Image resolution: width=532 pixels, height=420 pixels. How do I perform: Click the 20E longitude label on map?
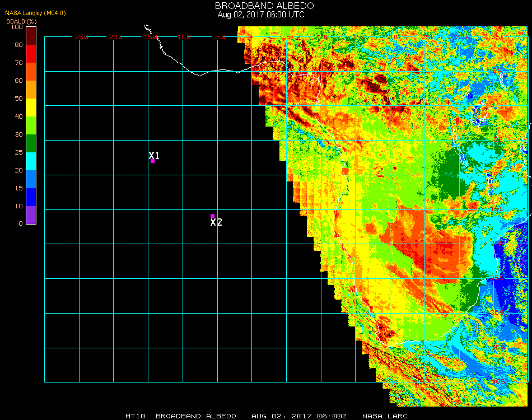click(394, 37)
